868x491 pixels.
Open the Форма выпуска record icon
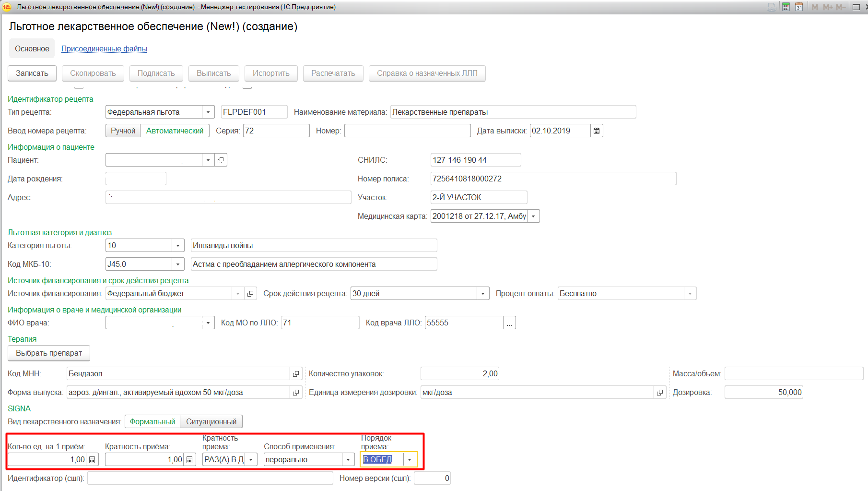(296, 392)
